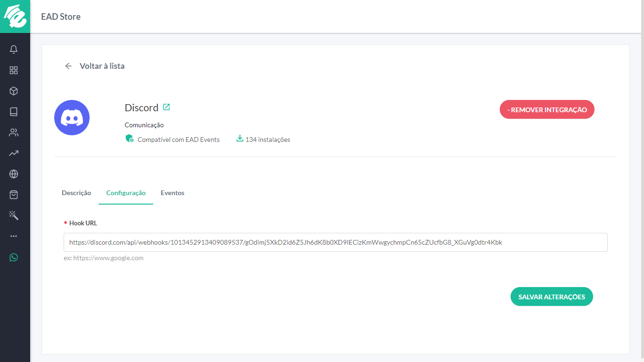Open the globe icon in sidebar
Viewport: 644px width, 362px height.
pyautogui.click(x=14, y=174)
